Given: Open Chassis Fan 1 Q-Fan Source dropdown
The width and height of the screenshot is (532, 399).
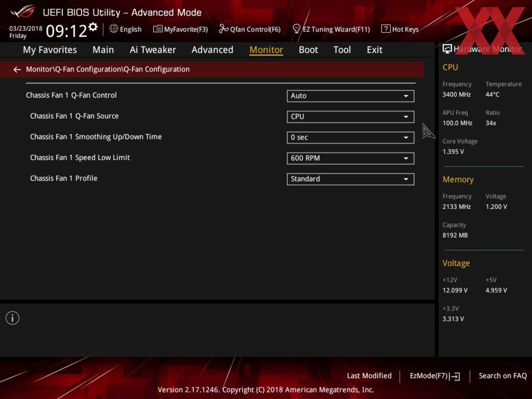Looking at the screenshot, I should point(350,117).
